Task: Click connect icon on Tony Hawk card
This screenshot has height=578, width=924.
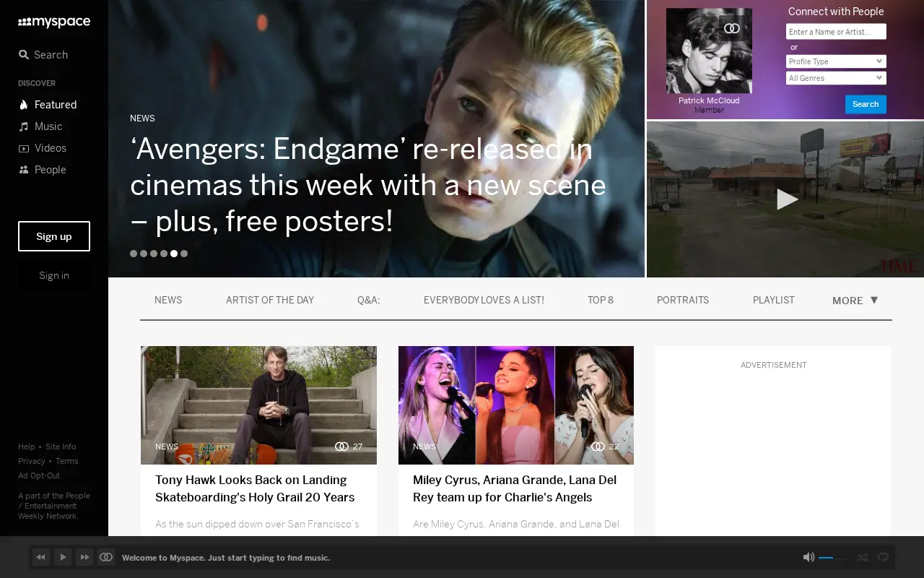Action: (341, 447)
